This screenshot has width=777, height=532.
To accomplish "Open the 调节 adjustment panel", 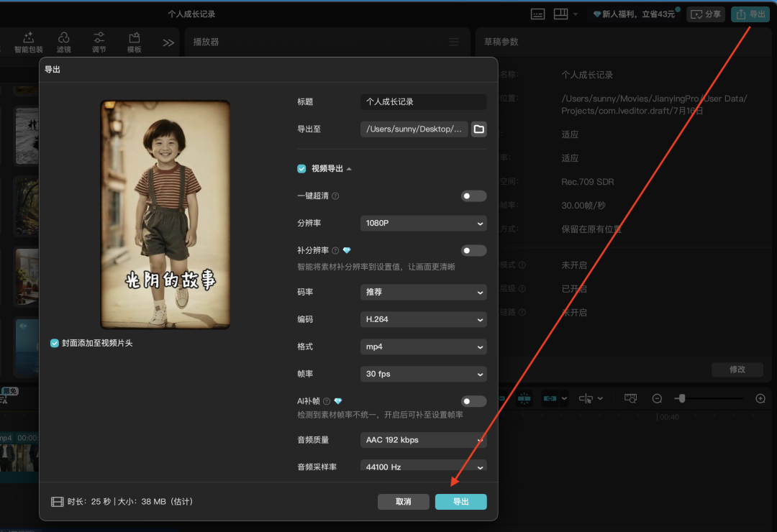I will [x=99, y=42].
